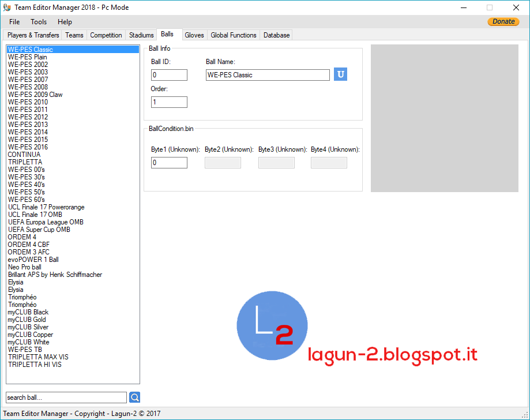This screenshot has height=420, width=530.
Task: Select Brillant APS by Henk Schiffmacher
Action: click(x=73, y=275)
